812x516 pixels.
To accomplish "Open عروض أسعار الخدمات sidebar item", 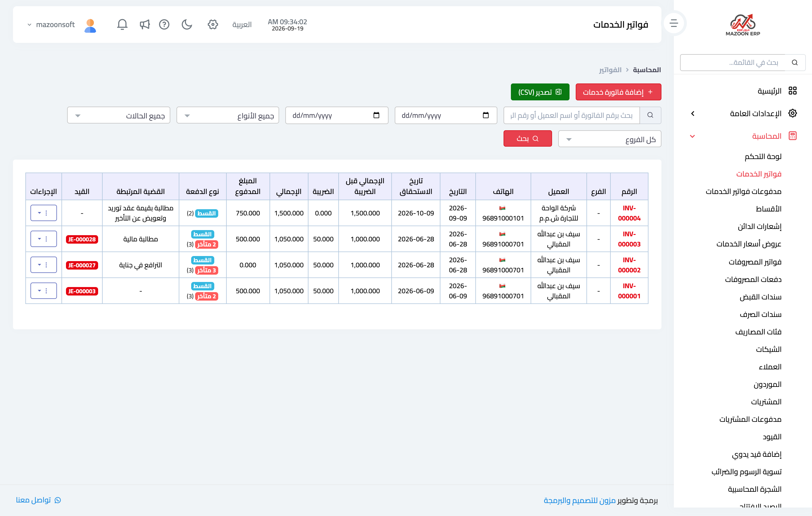I will [749, 244].
